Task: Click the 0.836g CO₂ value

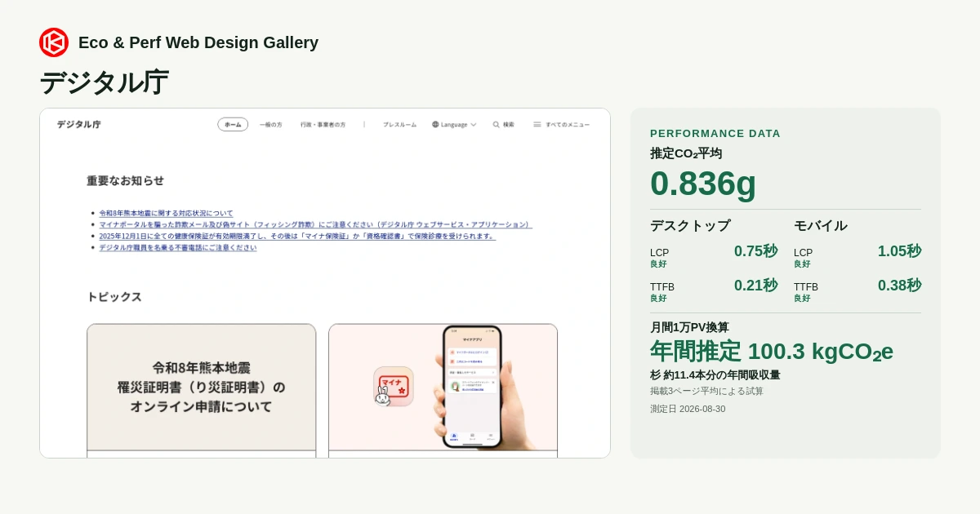Action: tap(703, 183)
